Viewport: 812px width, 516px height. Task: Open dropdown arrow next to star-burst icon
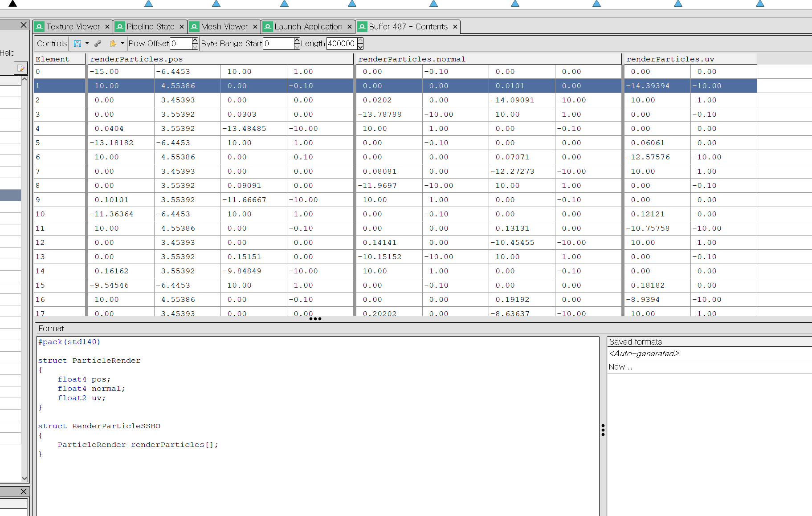point(122,43)
